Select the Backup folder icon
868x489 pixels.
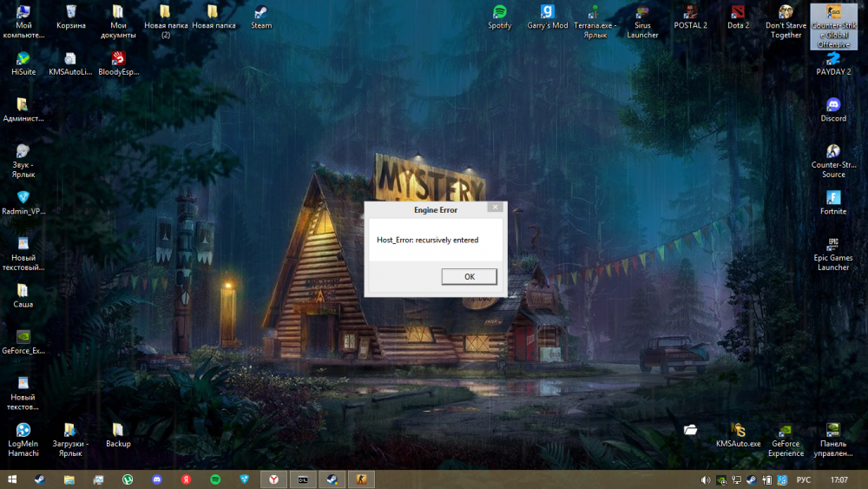pos(118,436)
